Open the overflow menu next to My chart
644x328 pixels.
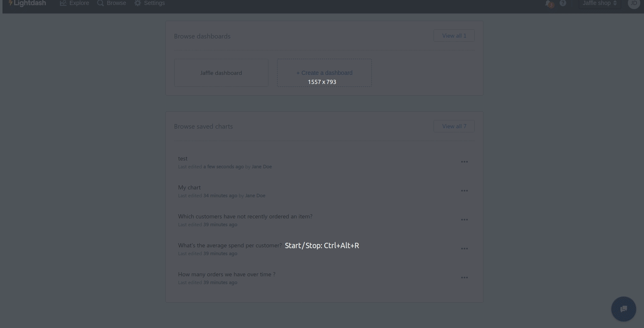[464, 191]
